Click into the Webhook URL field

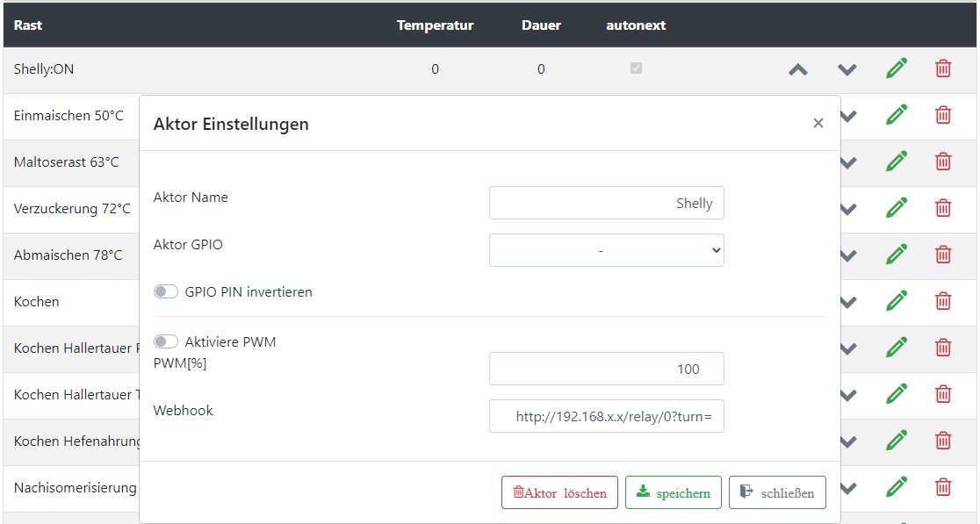(606, 417)
